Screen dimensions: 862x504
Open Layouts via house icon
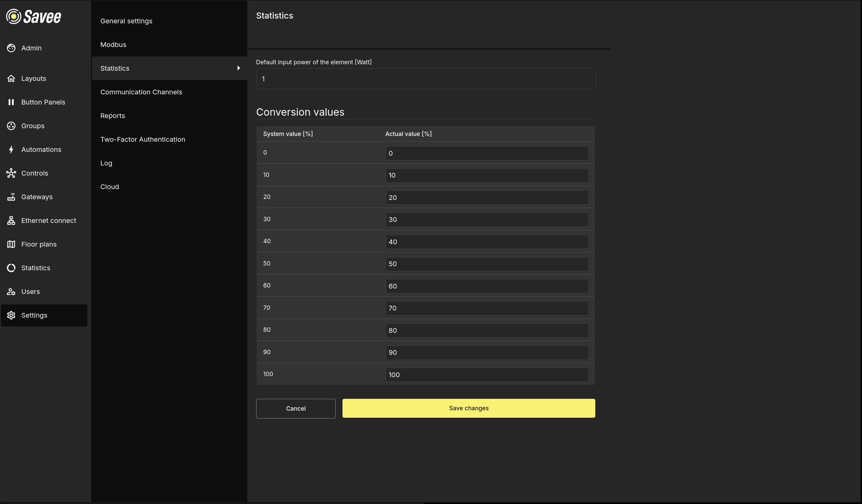[x=11, y=78]
